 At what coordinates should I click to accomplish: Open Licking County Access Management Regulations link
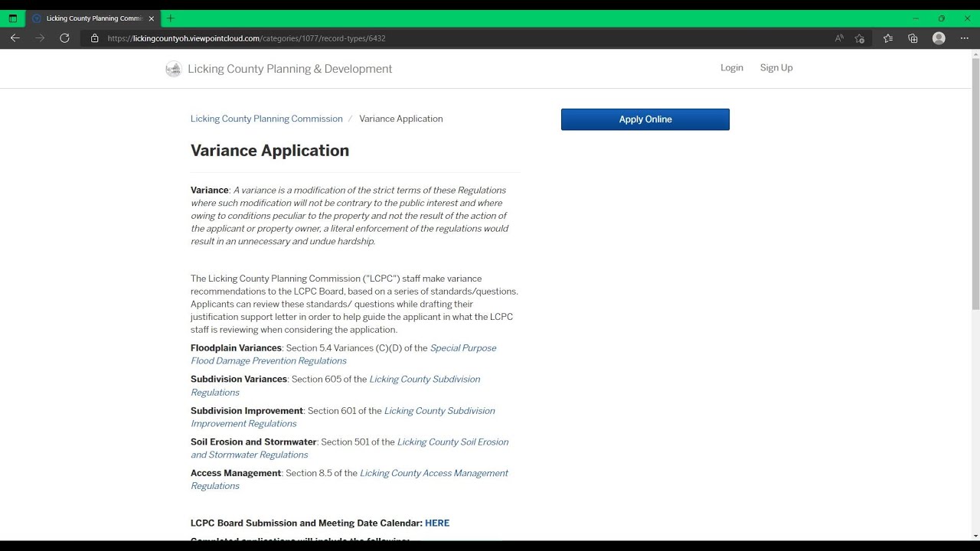coord(349,480)
